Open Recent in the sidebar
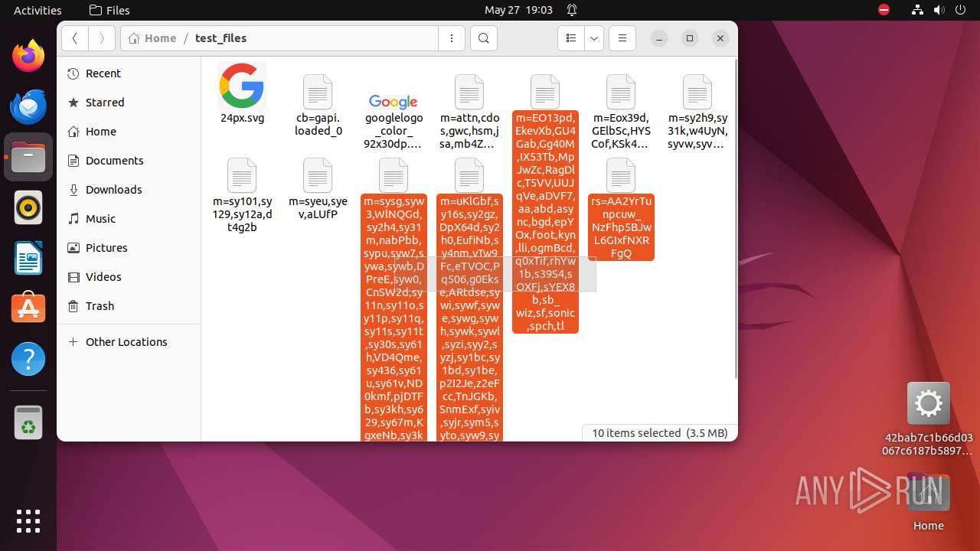The width and height of the screenshot is (980, 551). (128, 73)
